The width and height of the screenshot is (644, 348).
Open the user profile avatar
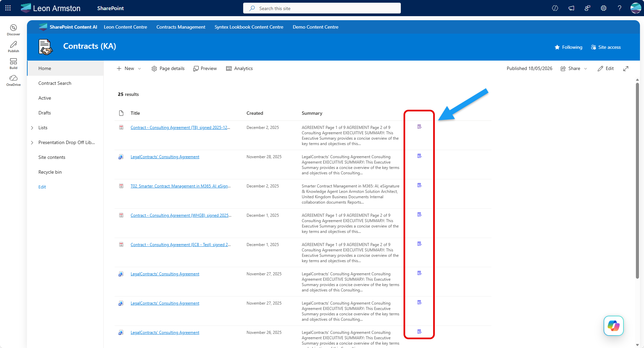pos(636,8)
